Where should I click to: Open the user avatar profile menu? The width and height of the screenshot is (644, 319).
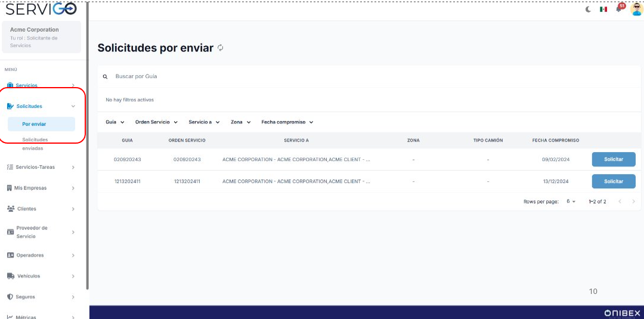(636, 9)
